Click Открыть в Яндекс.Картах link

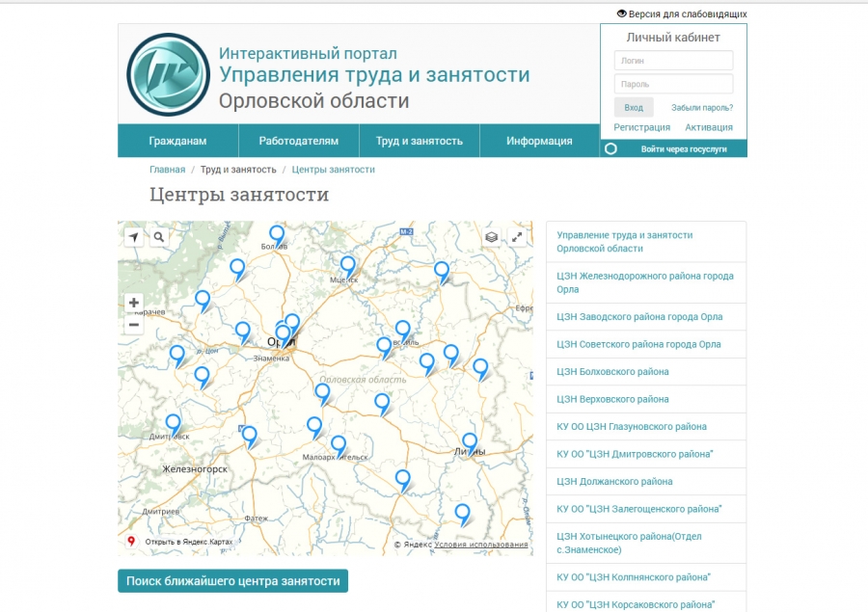click(189, 542)
